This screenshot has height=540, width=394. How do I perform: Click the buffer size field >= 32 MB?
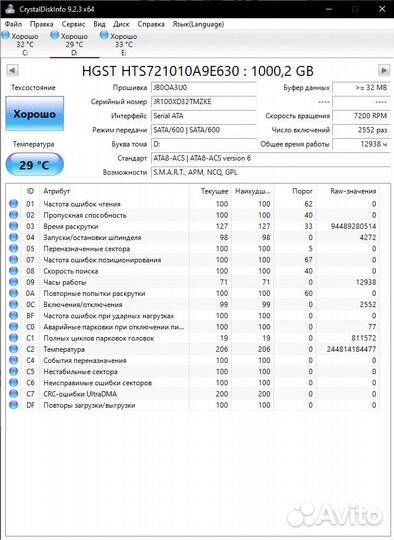[x=361, y=87]
